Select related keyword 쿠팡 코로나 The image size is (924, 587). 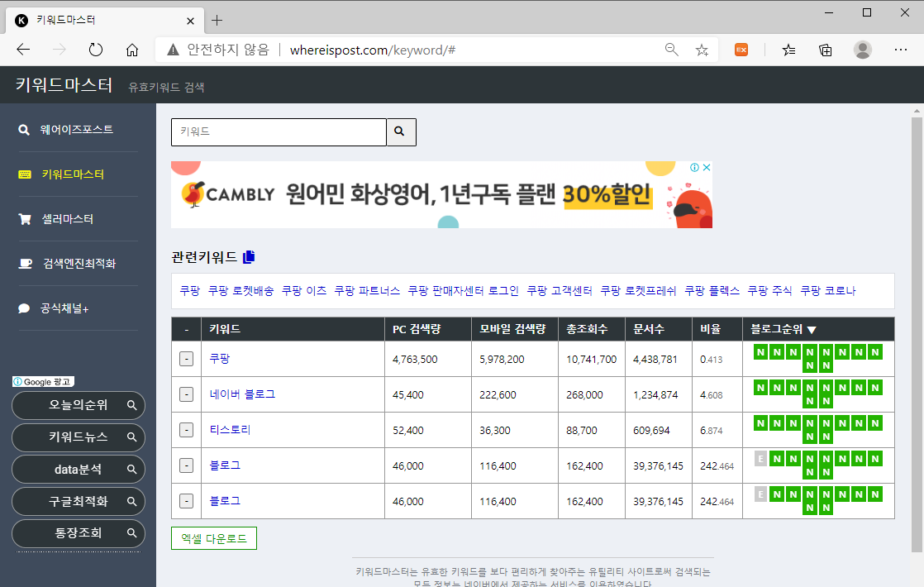[828, 290]
